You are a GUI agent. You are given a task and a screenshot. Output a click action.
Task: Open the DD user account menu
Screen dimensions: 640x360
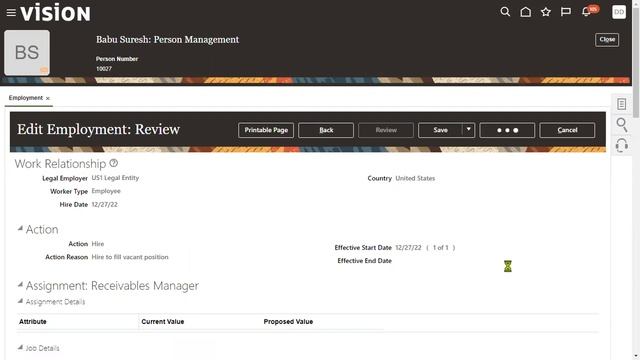coord(619,12)
